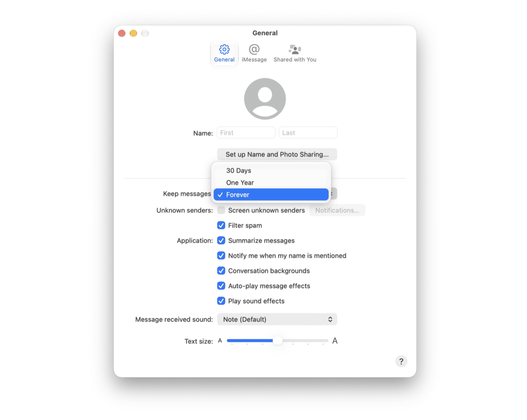
Task: Select the Forever option in menu
Action: pyautogui.click(x=271, y=195)
